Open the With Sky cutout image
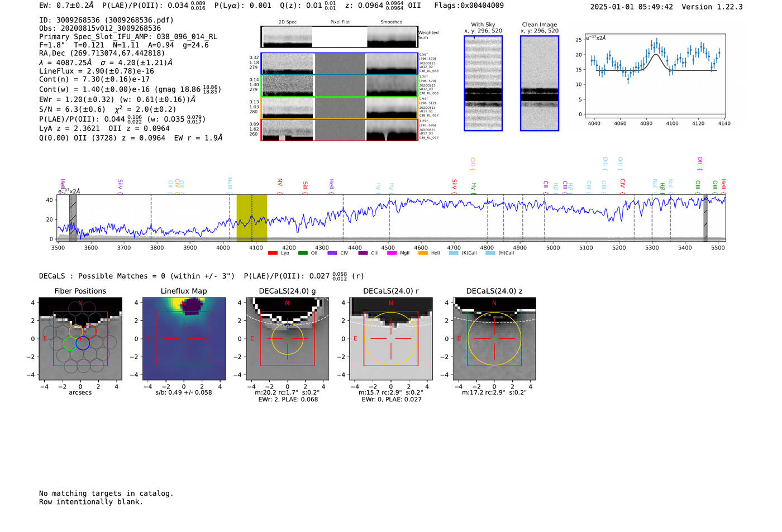Viewport: 782px width, 532px height. tap(483, 83)
